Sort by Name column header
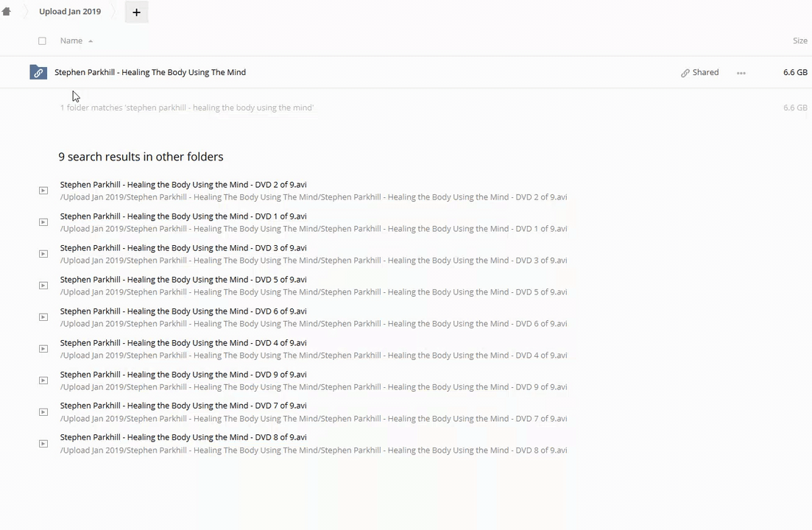Image resolution: width=812 pixels, height=530 pixels. pyautogui.click(x=71, y=41)
